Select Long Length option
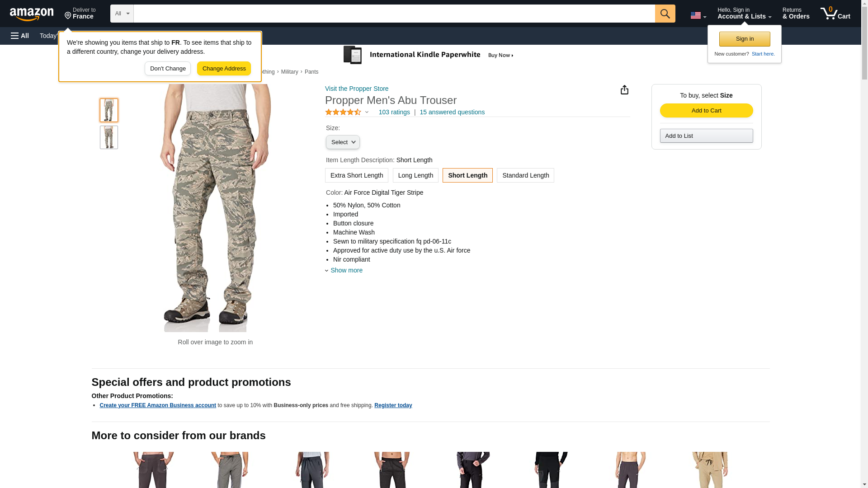Image resolution: width=868 pixels, height=488 pixels. coord(415,175)
